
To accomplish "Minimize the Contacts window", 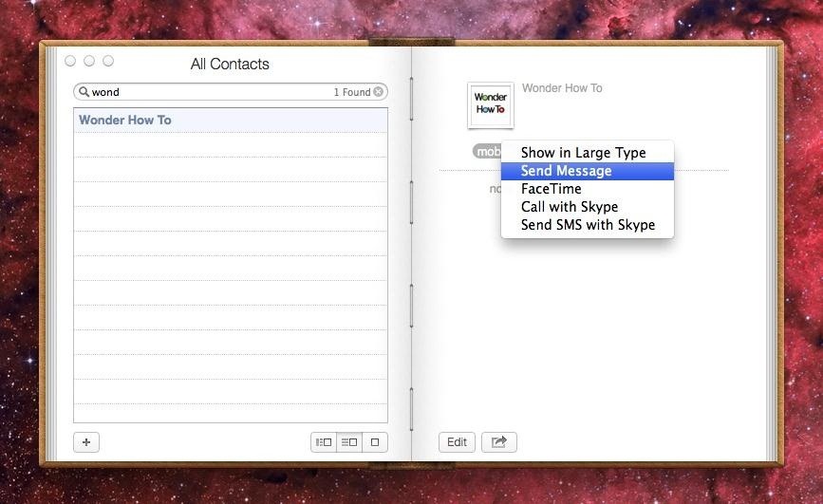I will [x=89, y=61].
